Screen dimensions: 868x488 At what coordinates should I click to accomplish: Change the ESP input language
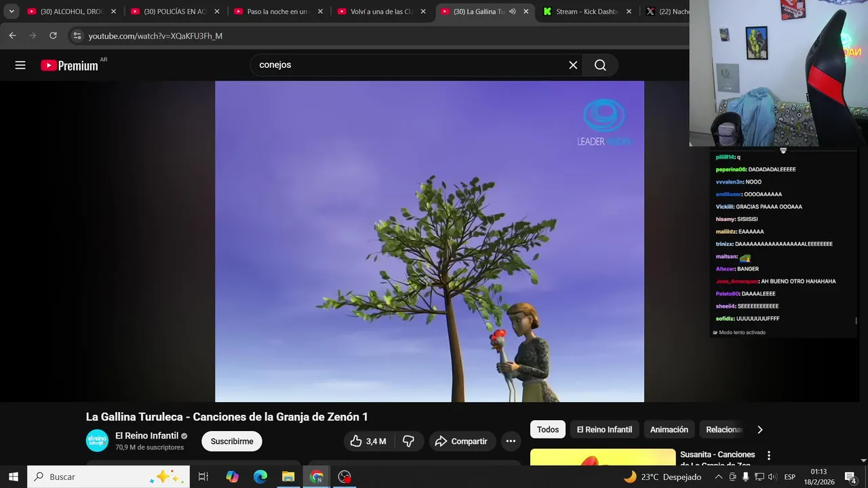pos(789,477)
